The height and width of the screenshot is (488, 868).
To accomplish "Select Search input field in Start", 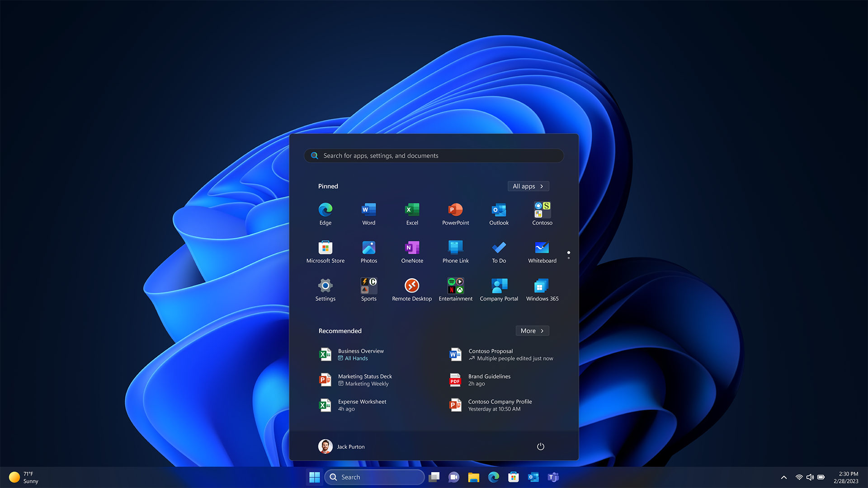I will (434, 155).
